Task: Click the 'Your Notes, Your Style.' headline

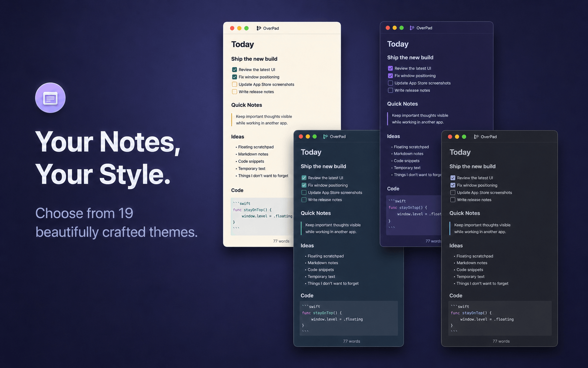Action: coord(108,158)
